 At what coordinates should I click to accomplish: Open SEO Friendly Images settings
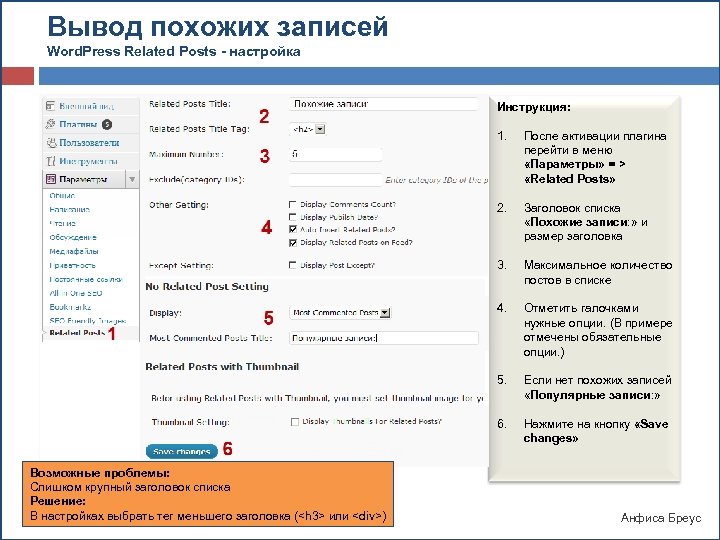(x=88, y=321)
